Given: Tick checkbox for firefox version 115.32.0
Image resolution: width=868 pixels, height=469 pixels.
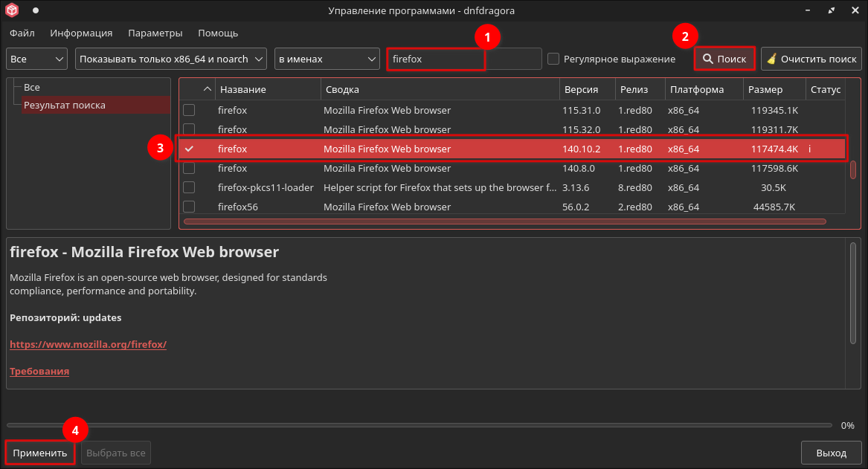Looking at the screenshot, I should [189, 129].
